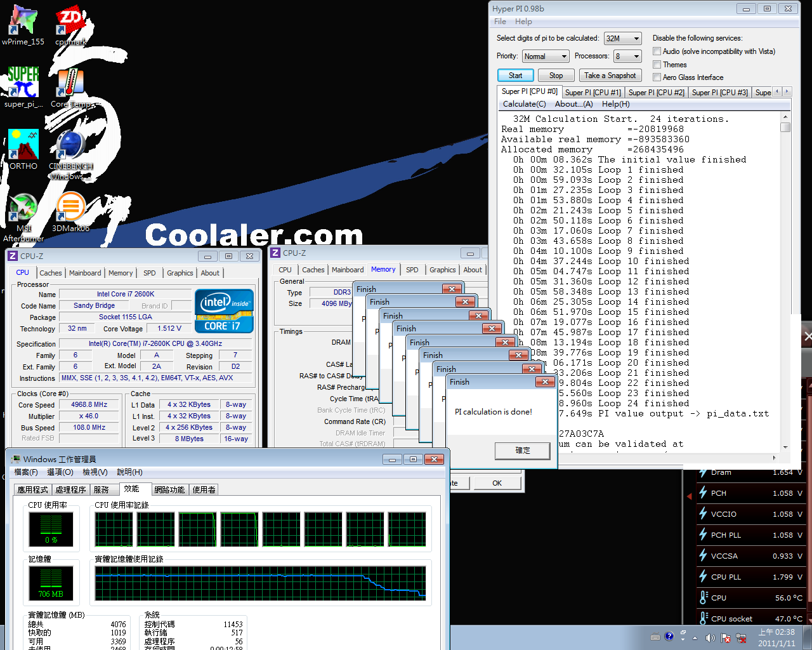812x650 pixels.
Task: Open the Processors count dropdown
Action: click(627, 56)
